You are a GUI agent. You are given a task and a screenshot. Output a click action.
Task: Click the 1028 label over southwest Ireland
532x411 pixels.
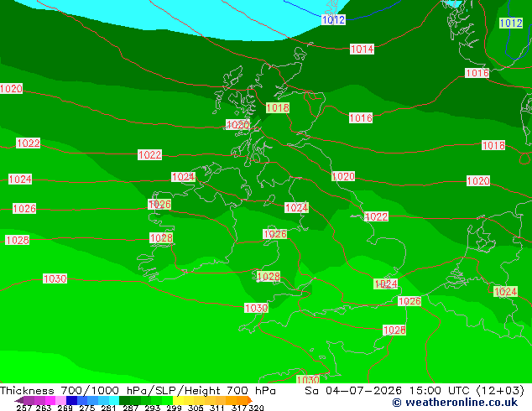161,237
